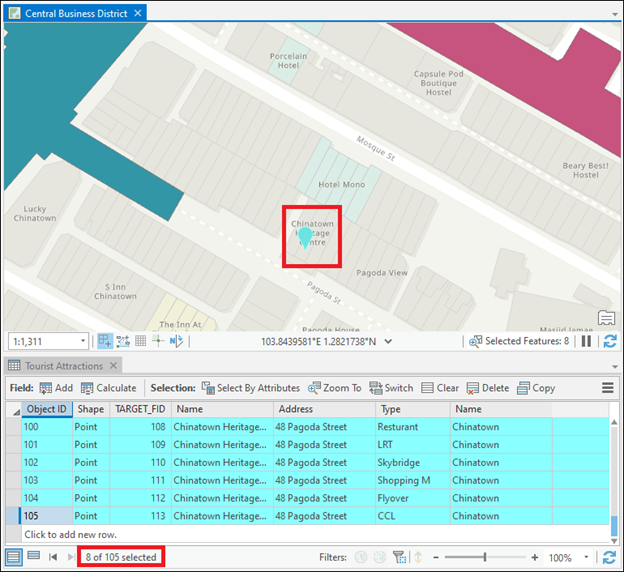Screen dimensions: 624x572
Task: Click the field order arrows icon beside the filters
Action: (x=418, y=557)
